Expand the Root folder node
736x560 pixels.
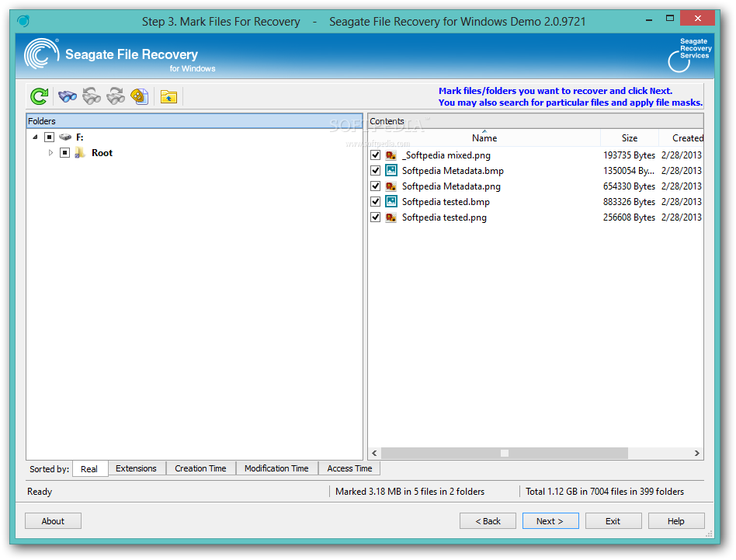[x=50, y=152]
